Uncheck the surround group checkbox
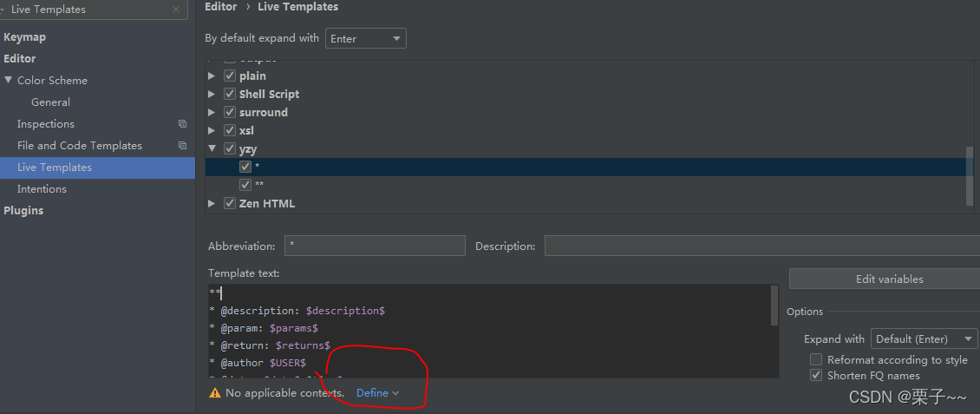 tap(229, 112)
